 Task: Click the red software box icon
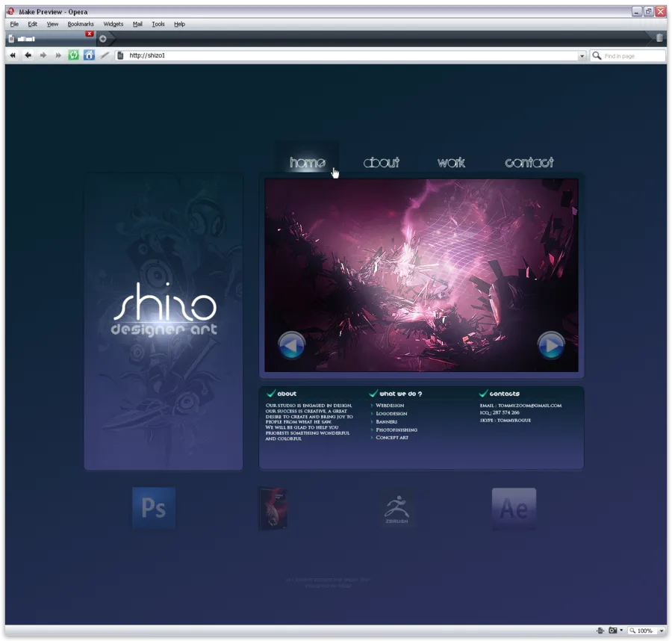pyautogui.click(x=273, y=509)
